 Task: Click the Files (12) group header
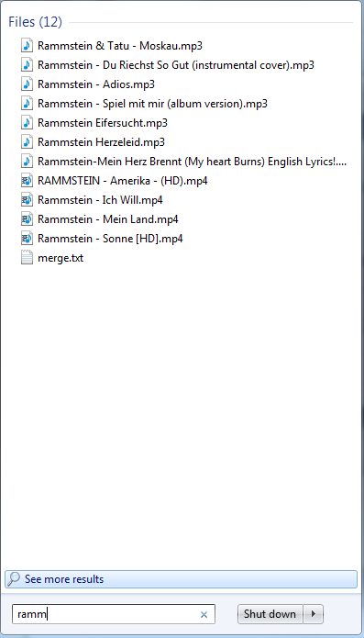(36, 22)
